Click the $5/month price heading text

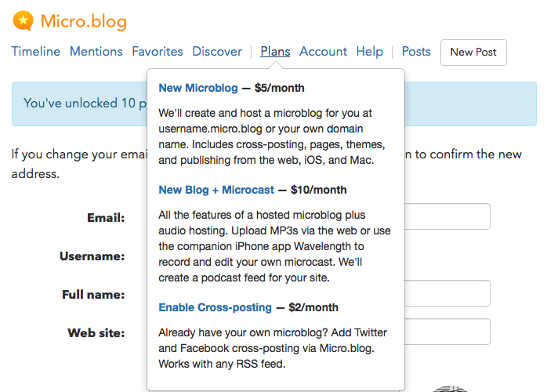280,88
